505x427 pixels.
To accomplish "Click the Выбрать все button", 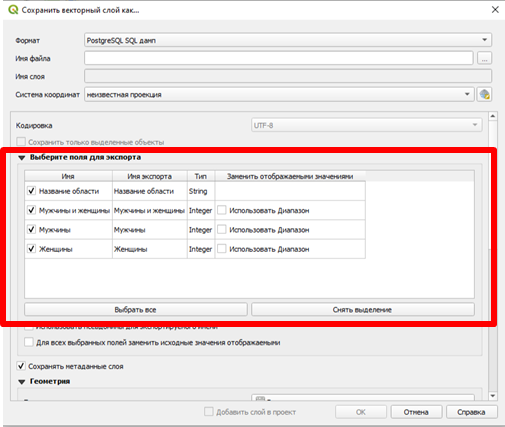I will click(136, 310).
